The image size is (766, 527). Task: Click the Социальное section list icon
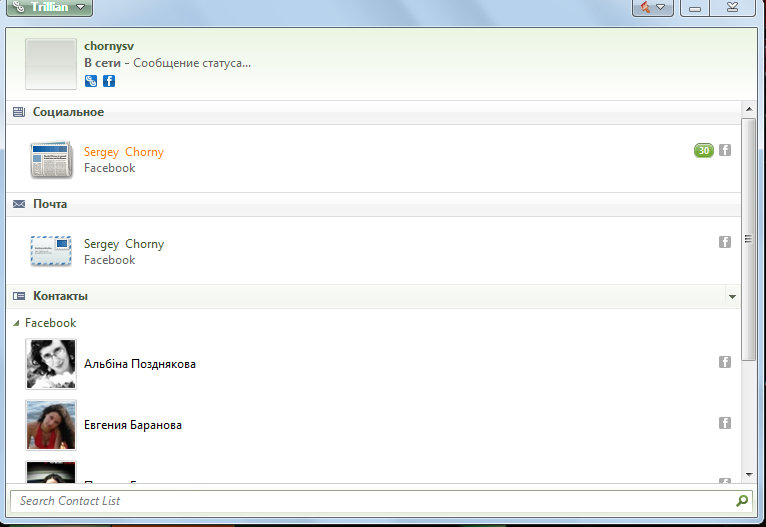pos(19,112)
